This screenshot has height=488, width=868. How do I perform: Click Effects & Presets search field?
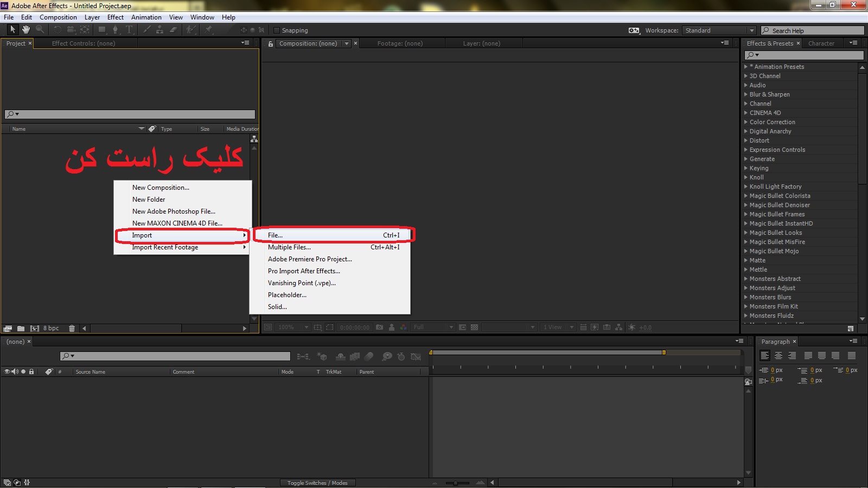click(x=804, y=55)
